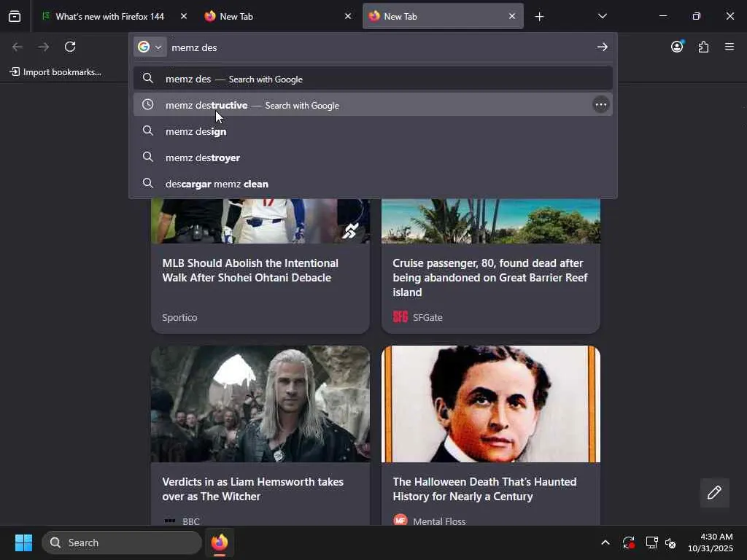Click Import bookmarks in bookmarks toolbar
747x560 pixels.
pyautogui.click(x=55, y=72)
